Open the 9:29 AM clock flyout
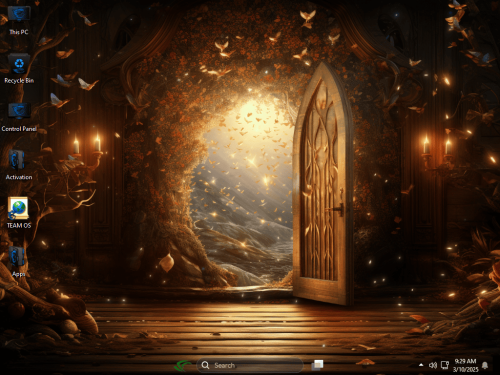 (465, 361)
